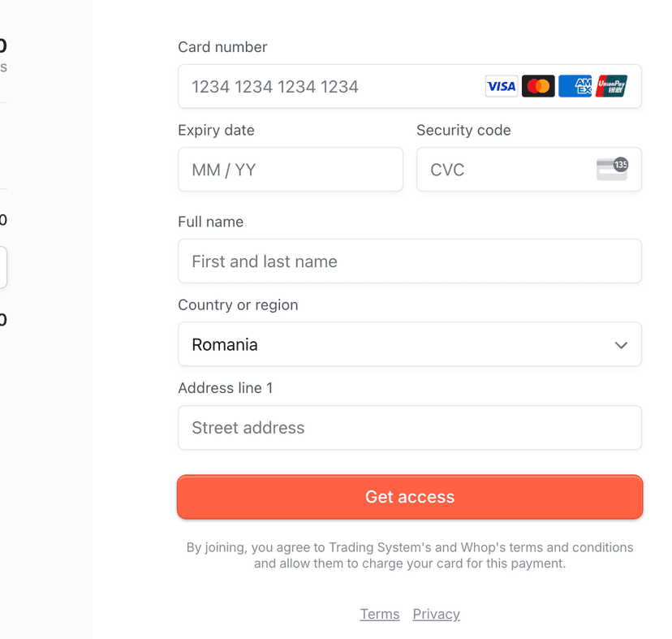This screenshot has height=639, width=672.
Task: Click the American Express logo
Action: coord(575,86)
